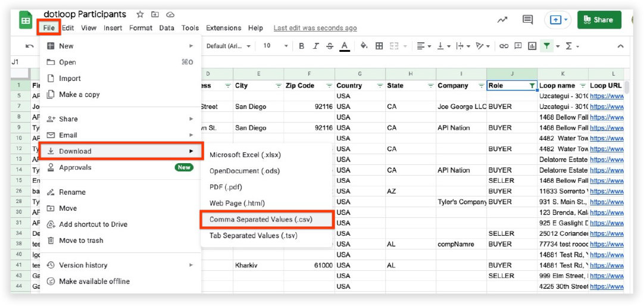Click Version history menu entry
The height and width of the screenshot is (306, 644).
121,266
